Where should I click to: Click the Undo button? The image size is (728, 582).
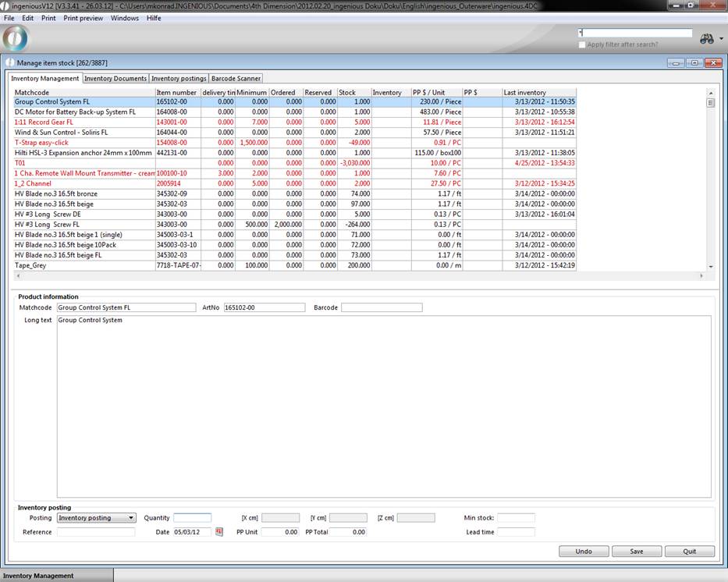click(584, 551)
